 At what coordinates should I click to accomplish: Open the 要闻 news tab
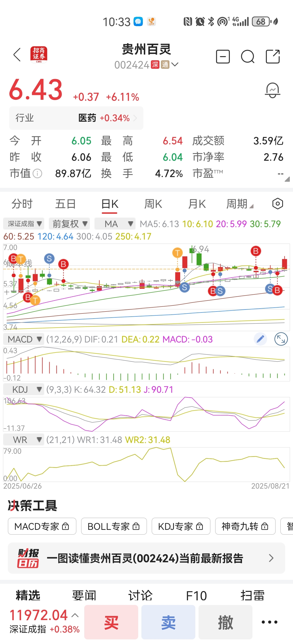pyautogui.click(x=84, y=595)
